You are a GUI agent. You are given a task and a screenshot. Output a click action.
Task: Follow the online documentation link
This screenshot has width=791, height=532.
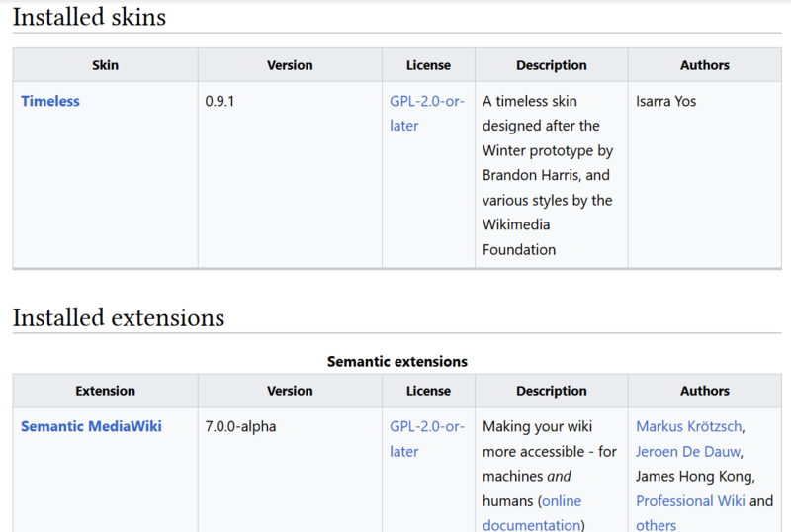(532, 513)
